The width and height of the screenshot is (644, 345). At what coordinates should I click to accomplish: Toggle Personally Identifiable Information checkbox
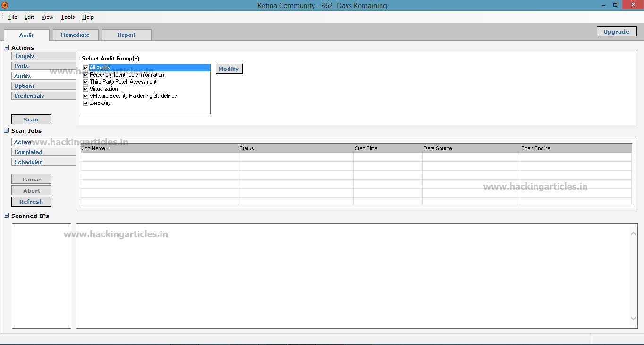(x=86, y=75)
